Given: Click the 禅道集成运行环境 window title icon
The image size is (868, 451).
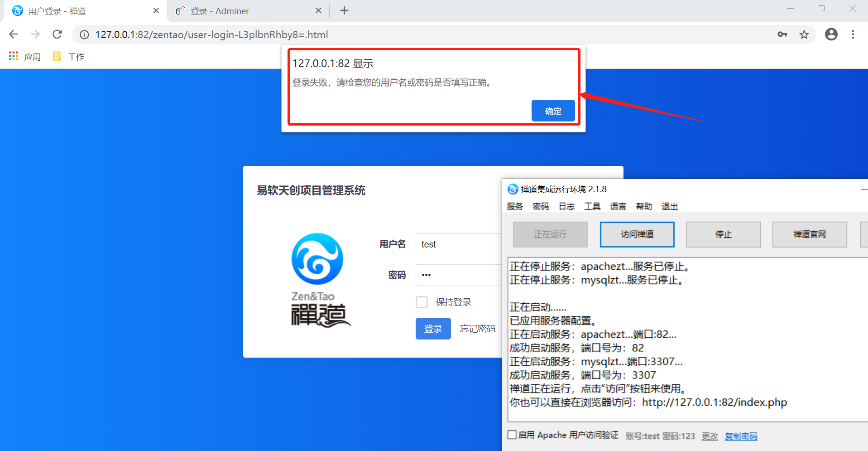Looking at the screenshot, I should 513,189.
